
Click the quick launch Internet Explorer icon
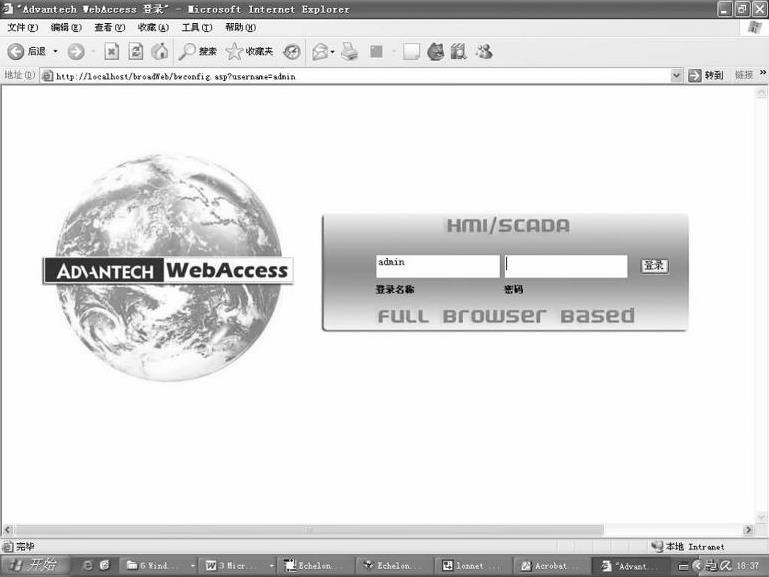[104, 565]
